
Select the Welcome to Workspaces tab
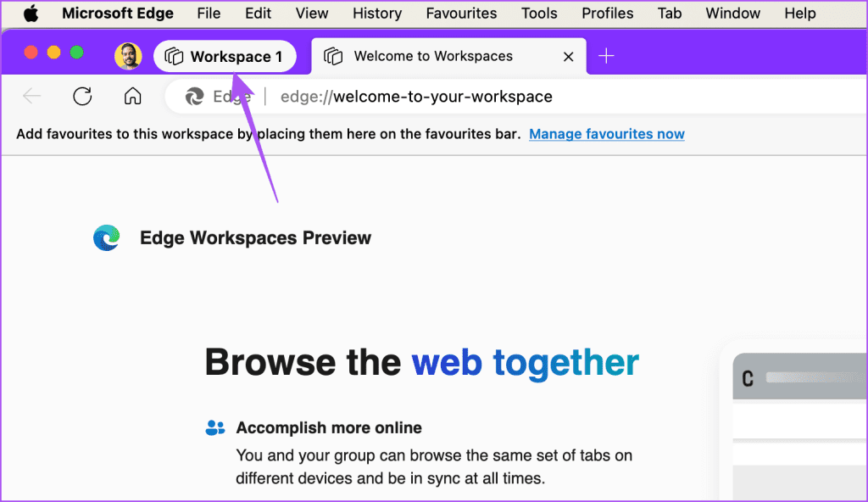433,56
